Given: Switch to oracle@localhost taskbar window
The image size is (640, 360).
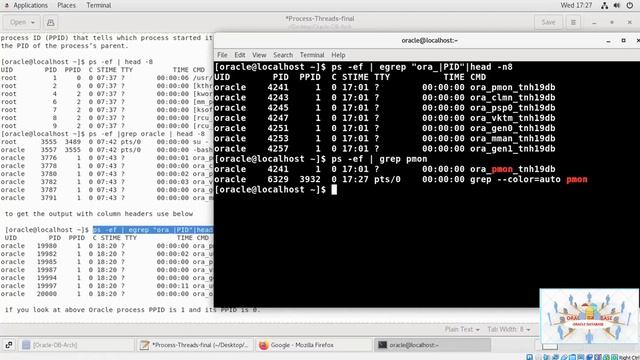Looking at the screenshot, I should 433,345.
